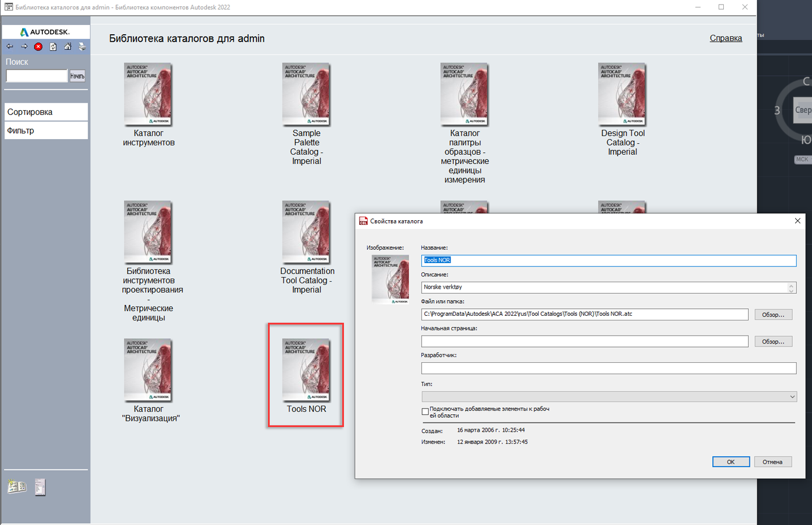Click Обзор button next to file path
This screenshot has height=525, width=812.
[x=773, y=315]
